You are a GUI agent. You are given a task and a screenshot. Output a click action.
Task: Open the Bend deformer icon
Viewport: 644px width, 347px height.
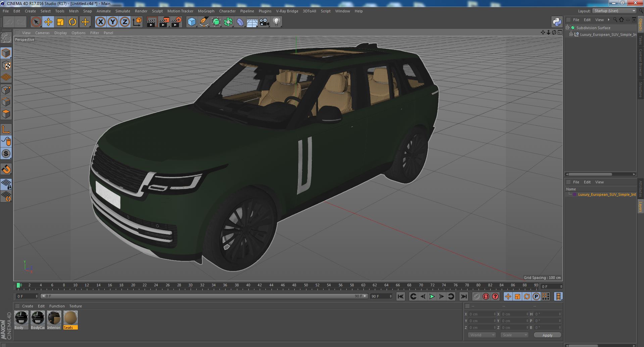pos(240,22)
